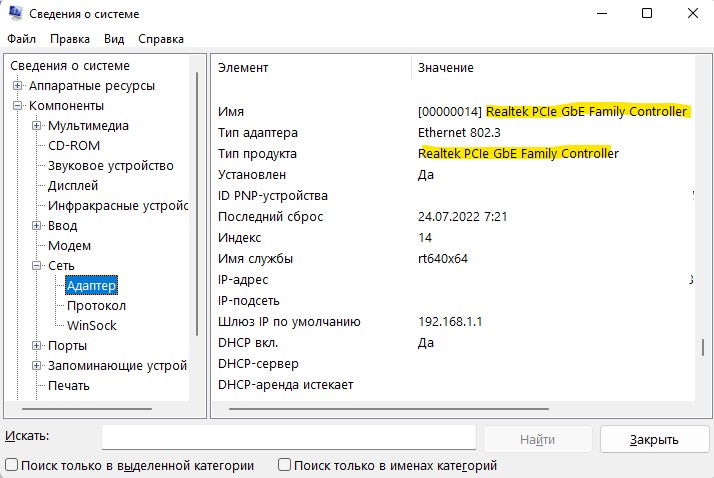Select the Индекс row
The height and width of the screenshot is (478, 714).
pos(453,237)
